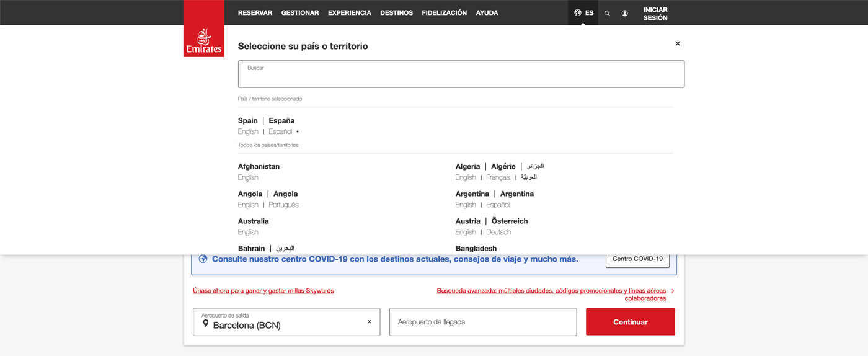Select English under Australia
This screenshot has height=356, width=868.
click(248, 232)
